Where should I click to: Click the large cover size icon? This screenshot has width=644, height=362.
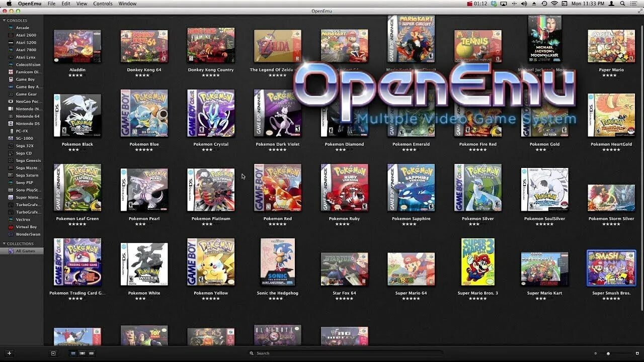click(x=637, y=353)
